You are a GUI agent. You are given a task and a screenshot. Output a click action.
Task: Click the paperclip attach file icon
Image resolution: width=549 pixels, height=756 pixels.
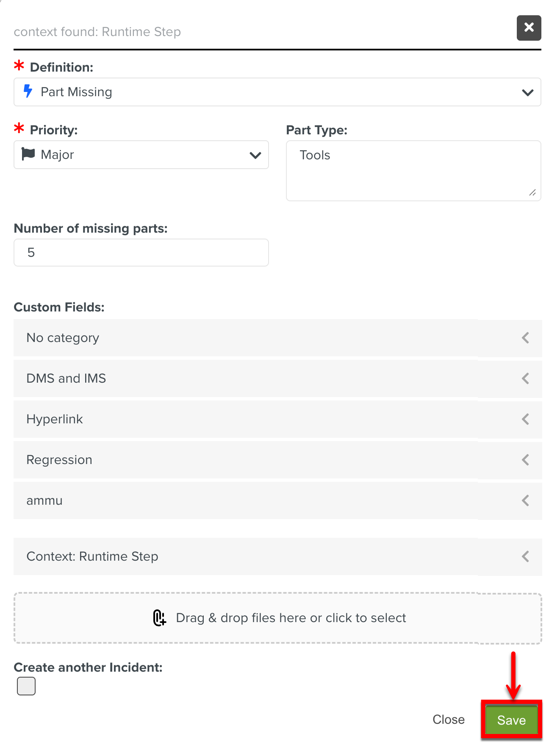[159, 618]
